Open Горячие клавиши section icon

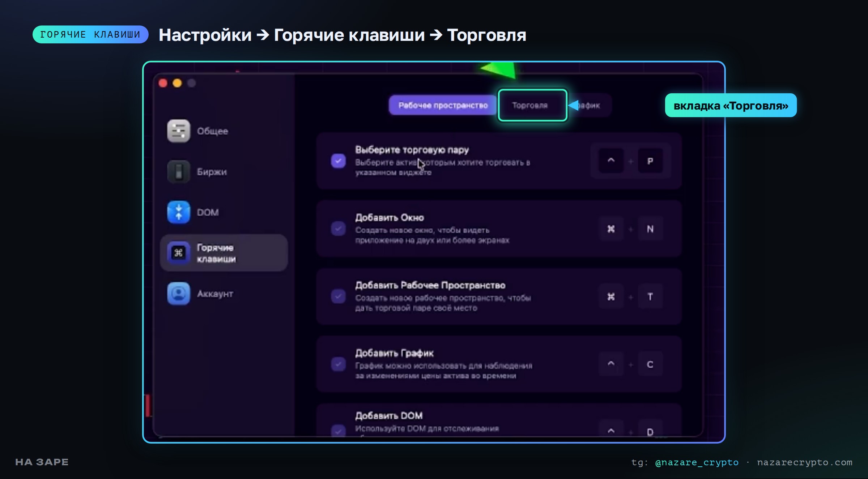178,253
